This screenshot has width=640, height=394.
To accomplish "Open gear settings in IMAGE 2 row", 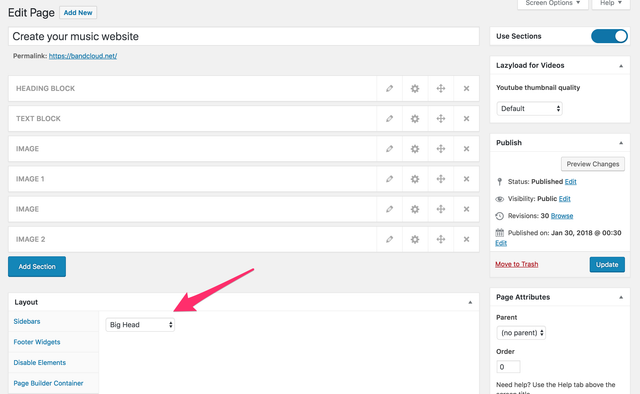I will [x=415, y=240].
